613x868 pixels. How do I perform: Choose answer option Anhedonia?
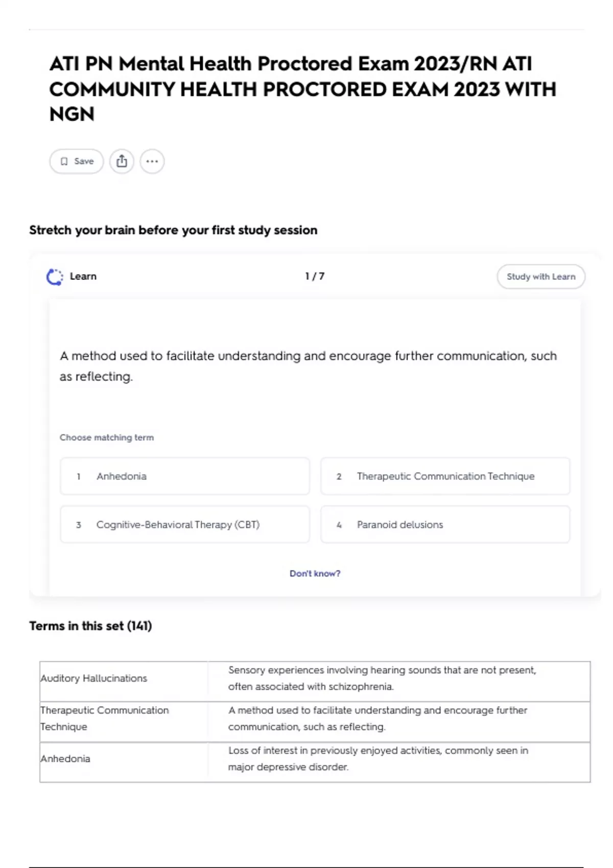[185, 476]
